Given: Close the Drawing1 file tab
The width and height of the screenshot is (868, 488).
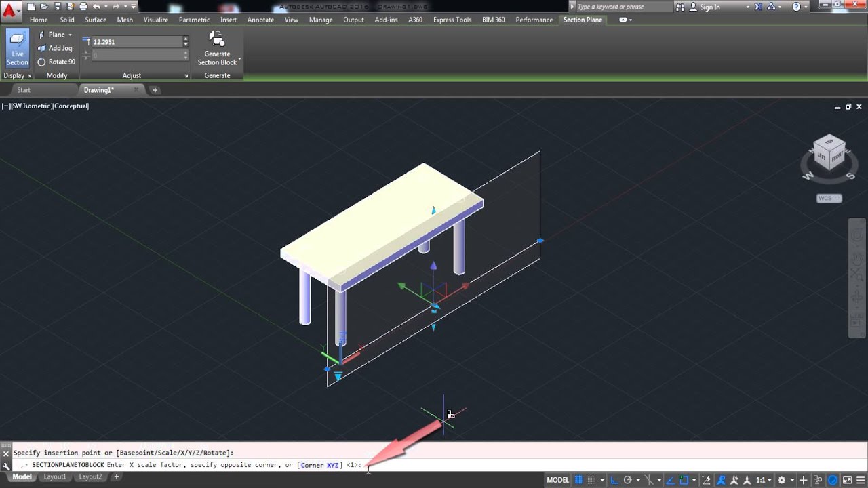Looking at the screenshot, I should point(136,90).
